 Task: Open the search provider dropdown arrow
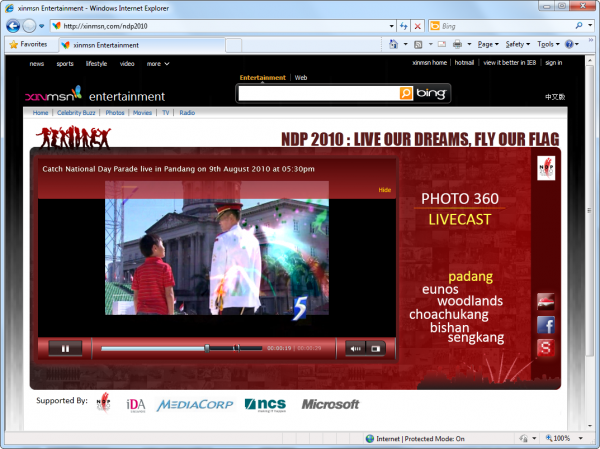click(x=590, y=26)
